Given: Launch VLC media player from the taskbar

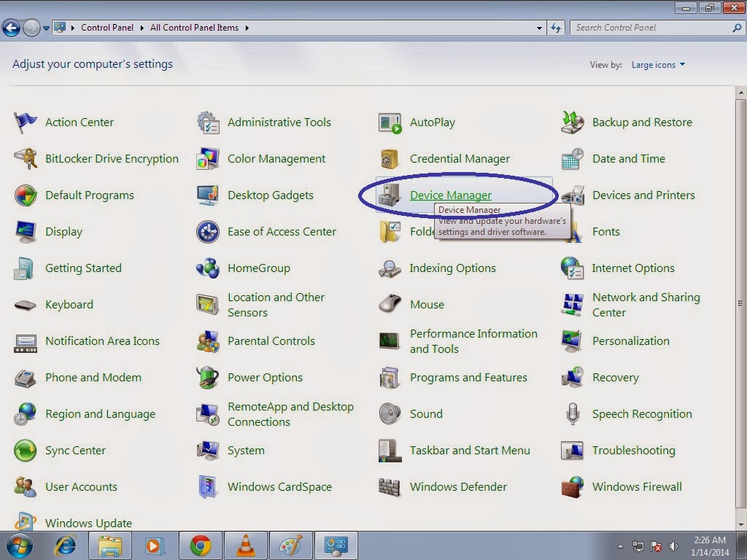Looking at the screenshot, I should coord(246,545).
